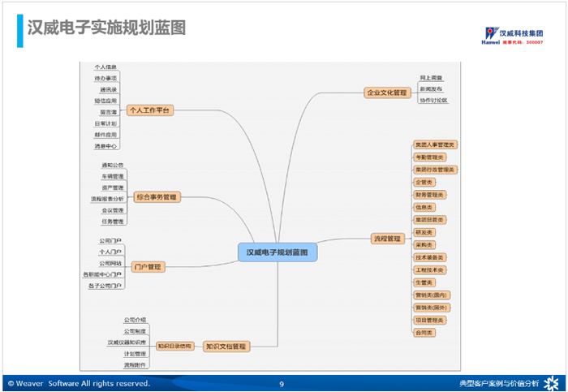The height and width of the screenshot is (392, 568).
Task: Select the 生管类 process node
Action: pyautogui.click(x=424, y=282)
